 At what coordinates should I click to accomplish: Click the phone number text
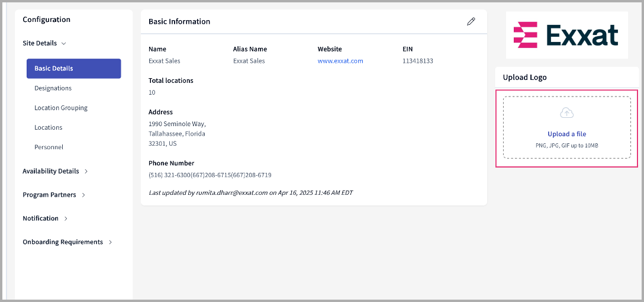(x=210, y=175)
